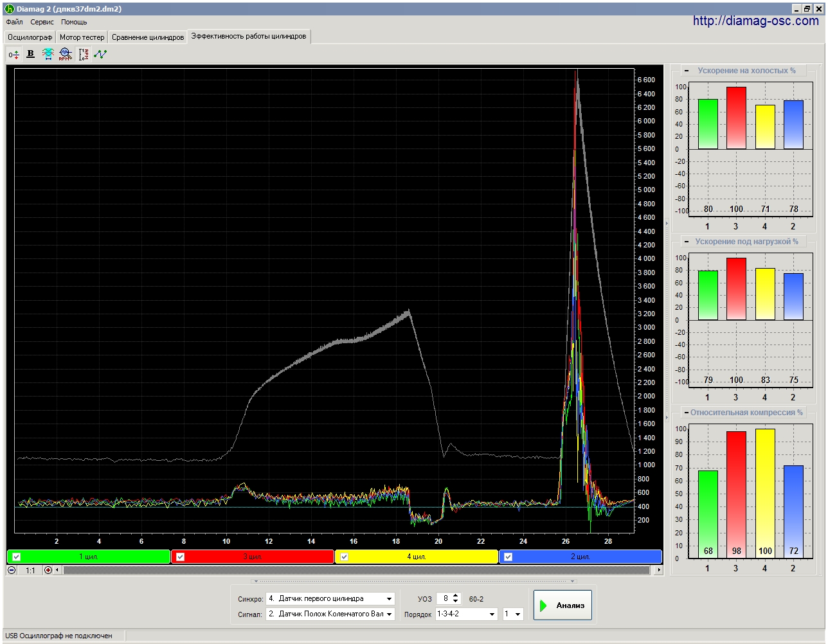Increase the УОЗ value with up arrow

tap(456, 596)
